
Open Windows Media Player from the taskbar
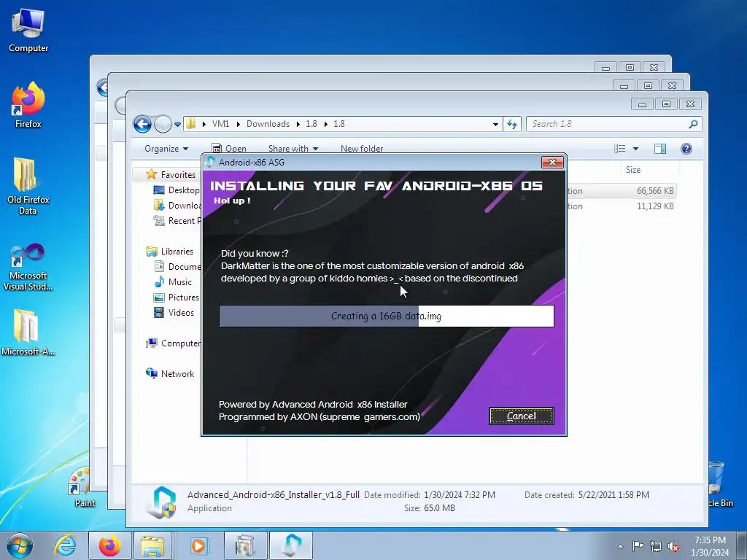pyautogui.click(x=198, y=545)
